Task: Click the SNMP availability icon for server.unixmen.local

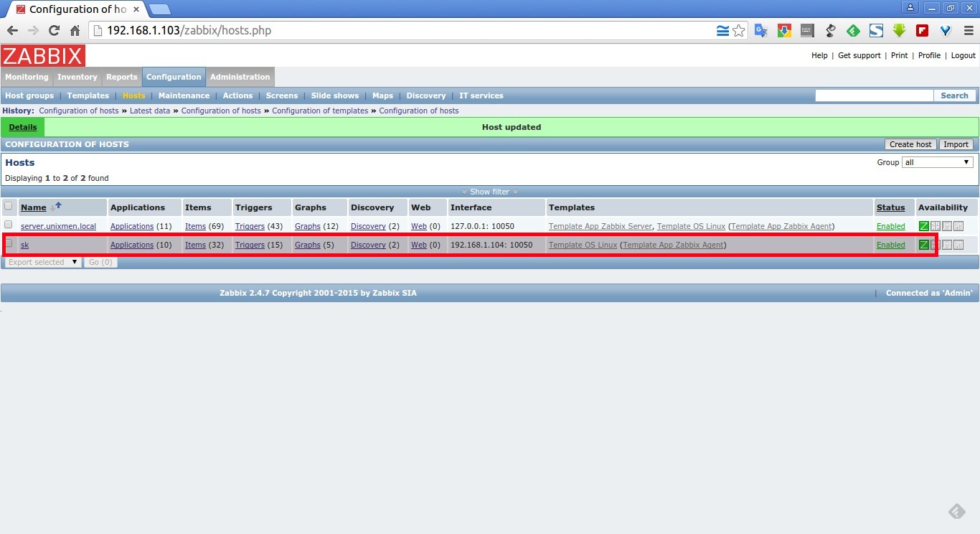Action: (935, 226)
